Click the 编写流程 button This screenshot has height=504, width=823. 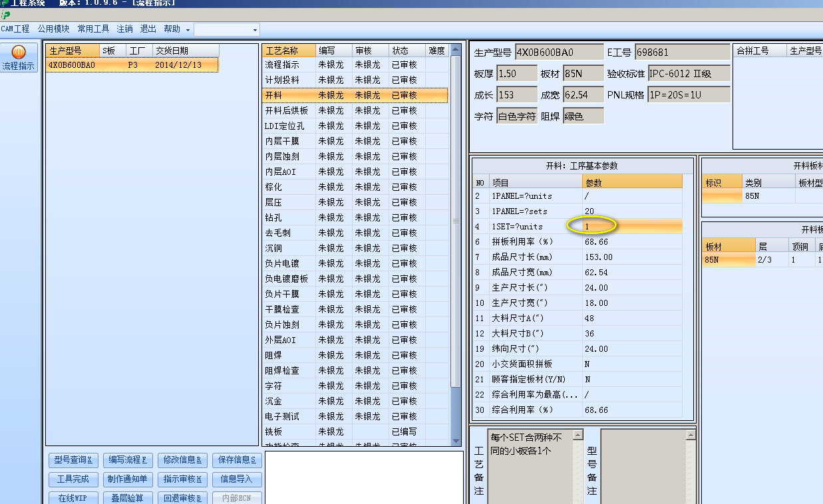tap(128, 460)
